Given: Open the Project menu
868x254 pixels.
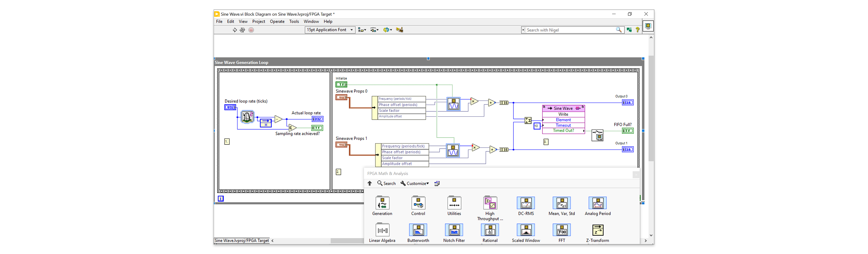Looking at the screenshot, I should tap(258, 21).
